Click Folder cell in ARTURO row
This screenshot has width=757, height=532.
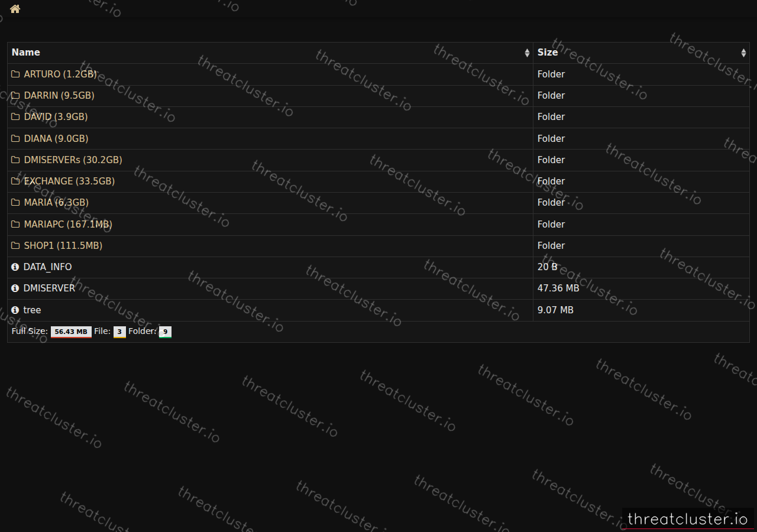pos(641,74)
